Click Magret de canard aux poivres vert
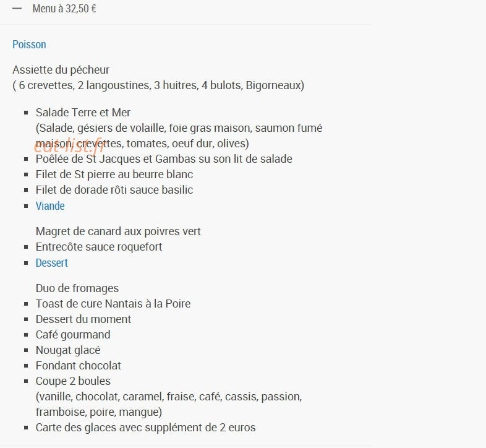 pos(118,232)
